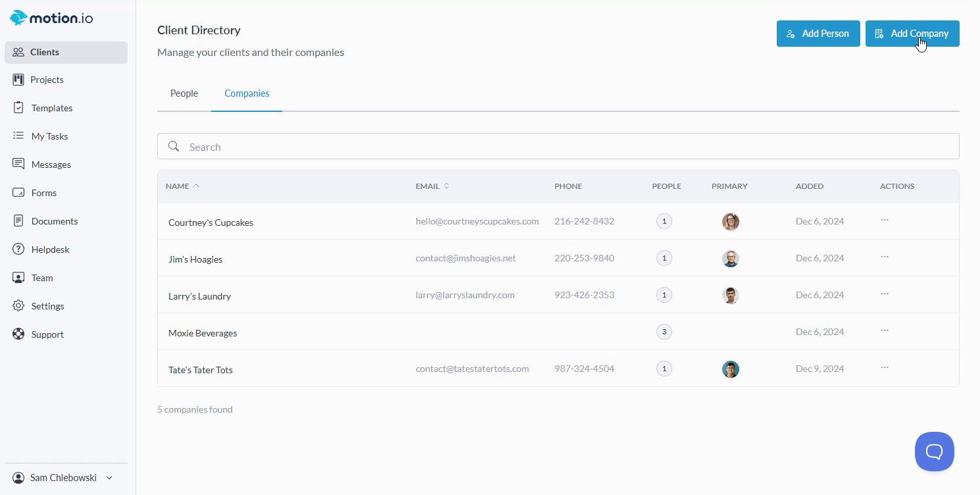Open the Support lifebuoy icon
Screen dimensions: 980x495
click(x=18, y=334)
